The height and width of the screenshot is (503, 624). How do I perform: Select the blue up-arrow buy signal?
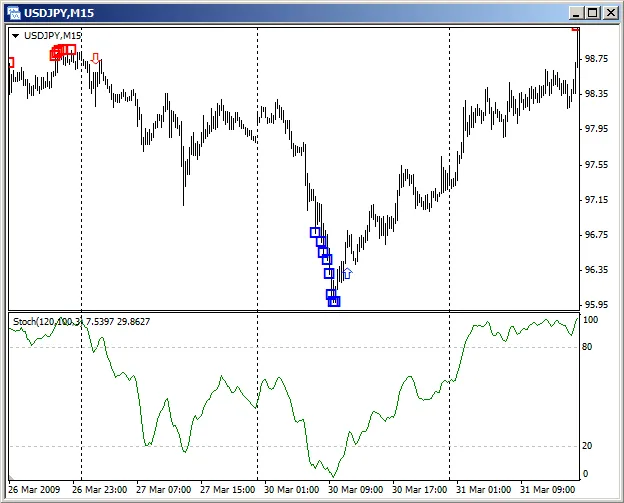(347, 272)
